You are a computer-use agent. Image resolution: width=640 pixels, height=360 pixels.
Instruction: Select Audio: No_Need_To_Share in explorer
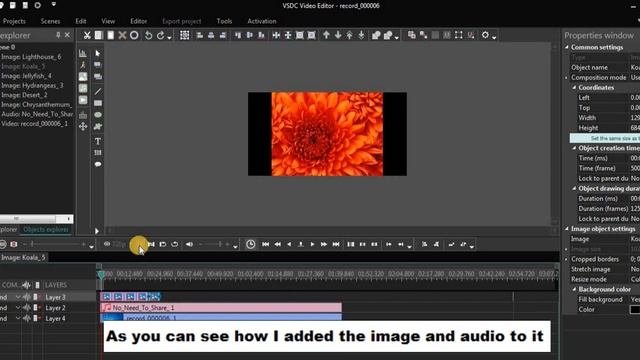(x=37, y=114)
